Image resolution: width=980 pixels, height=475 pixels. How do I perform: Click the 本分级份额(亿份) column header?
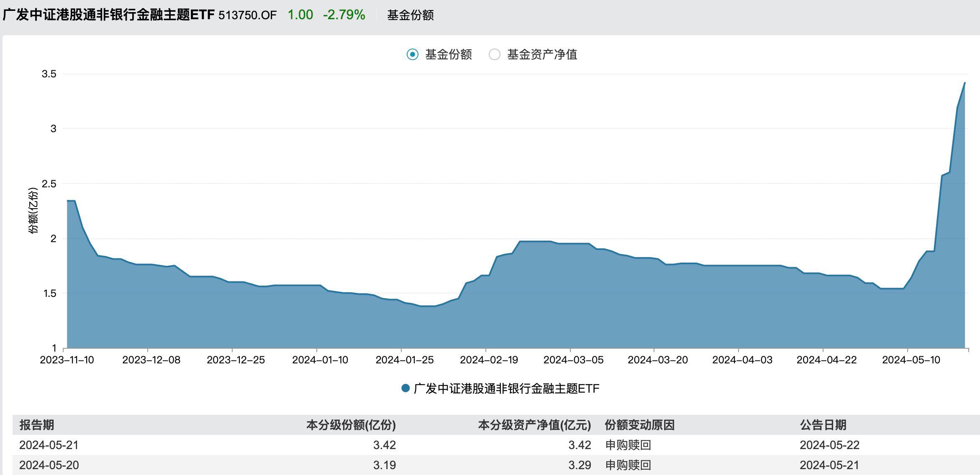click(351, 425)
